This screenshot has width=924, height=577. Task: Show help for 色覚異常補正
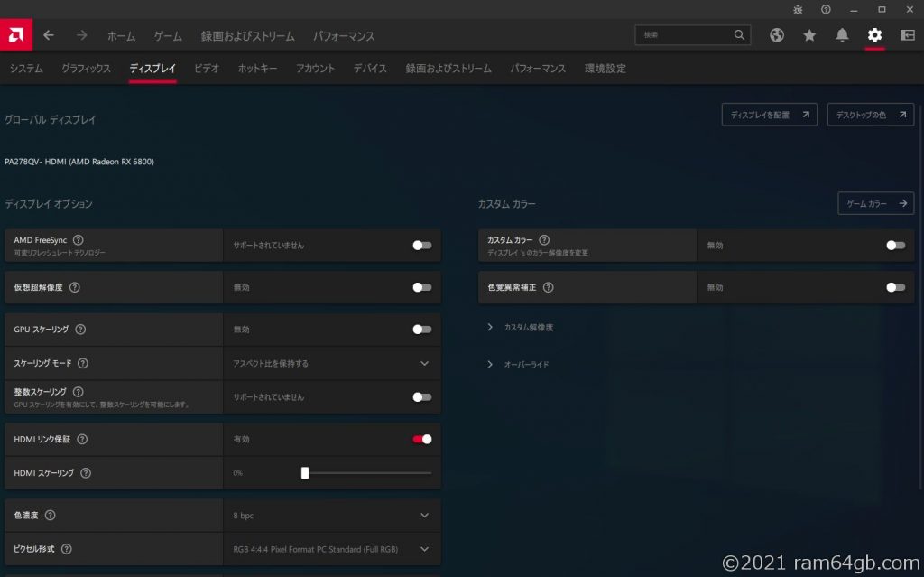pos(548,287)
